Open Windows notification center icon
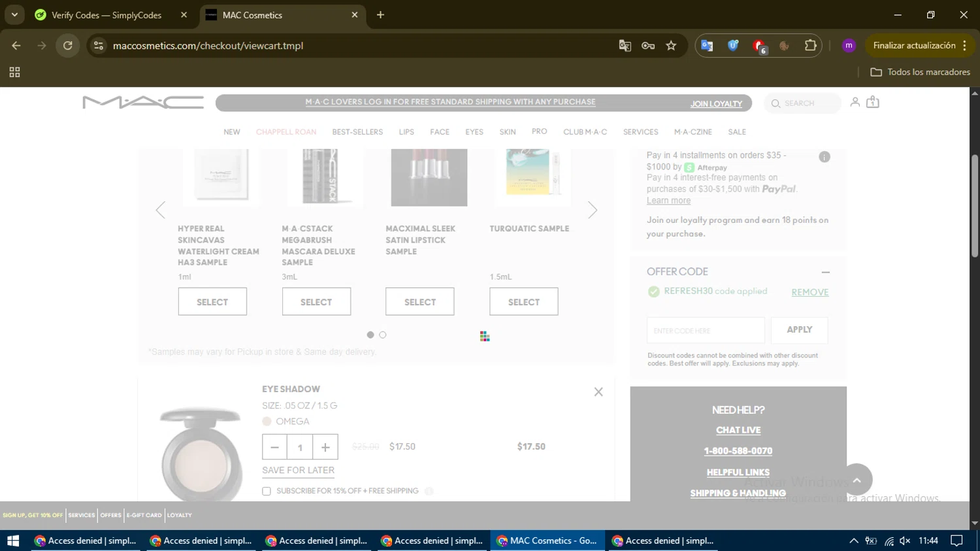 point(957,541)
